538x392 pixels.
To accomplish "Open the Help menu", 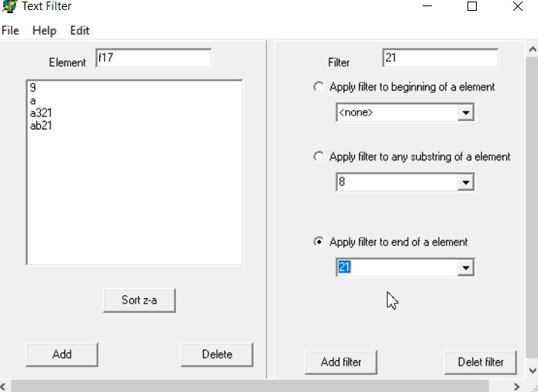I will (x=44, y=30).
